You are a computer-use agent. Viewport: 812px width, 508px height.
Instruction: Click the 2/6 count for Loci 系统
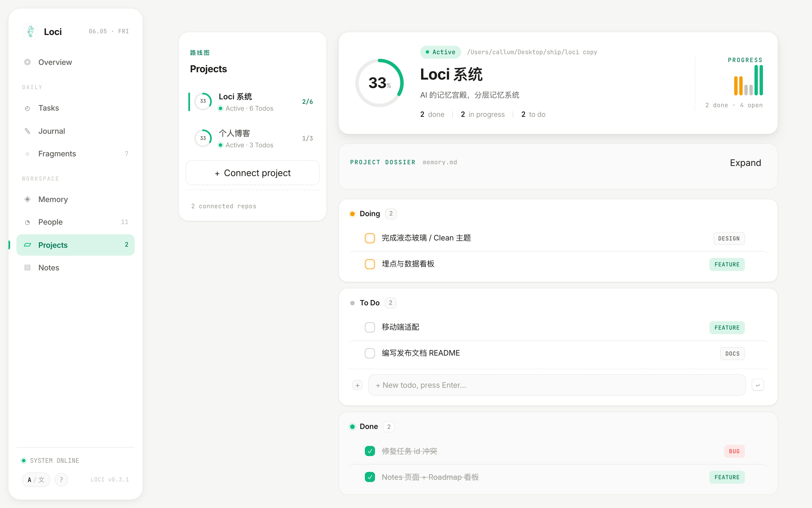coord(307,102)
